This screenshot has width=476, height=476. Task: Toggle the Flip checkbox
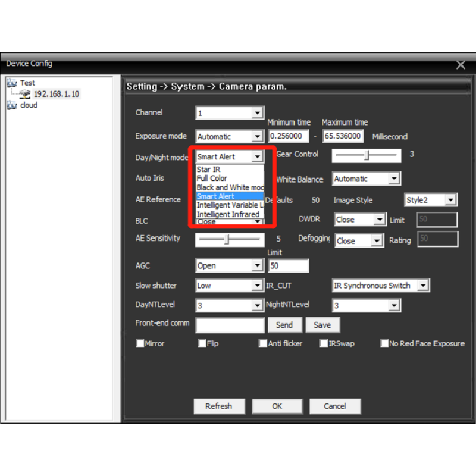coord(202,343)
